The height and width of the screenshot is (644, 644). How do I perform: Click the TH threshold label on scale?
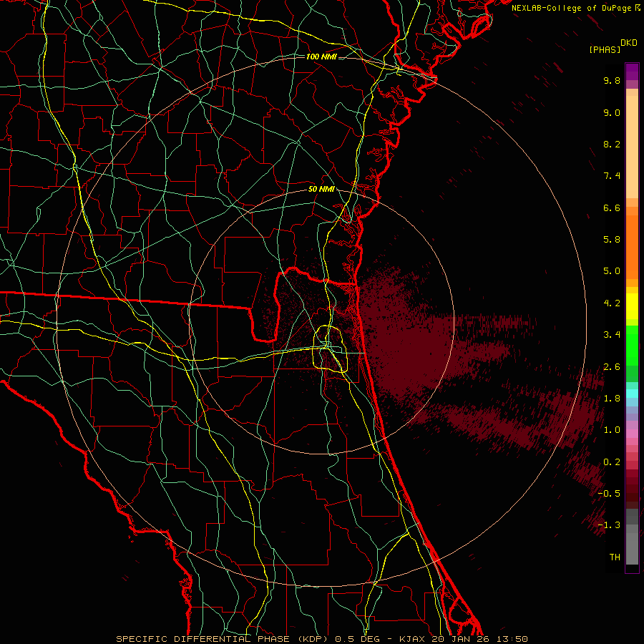click(x=615, y=557)
